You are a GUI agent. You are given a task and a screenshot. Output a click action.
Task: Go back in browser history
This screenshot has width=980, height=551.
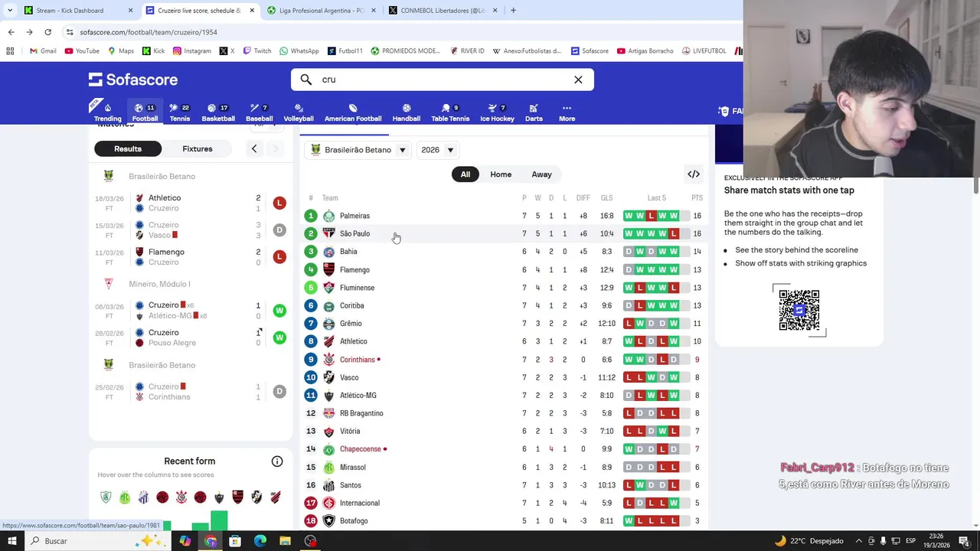11,32
